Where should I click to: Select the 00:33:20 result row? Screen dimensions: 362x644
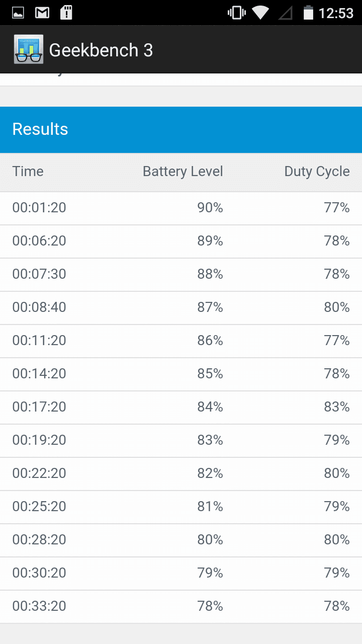tap(181, 606)
